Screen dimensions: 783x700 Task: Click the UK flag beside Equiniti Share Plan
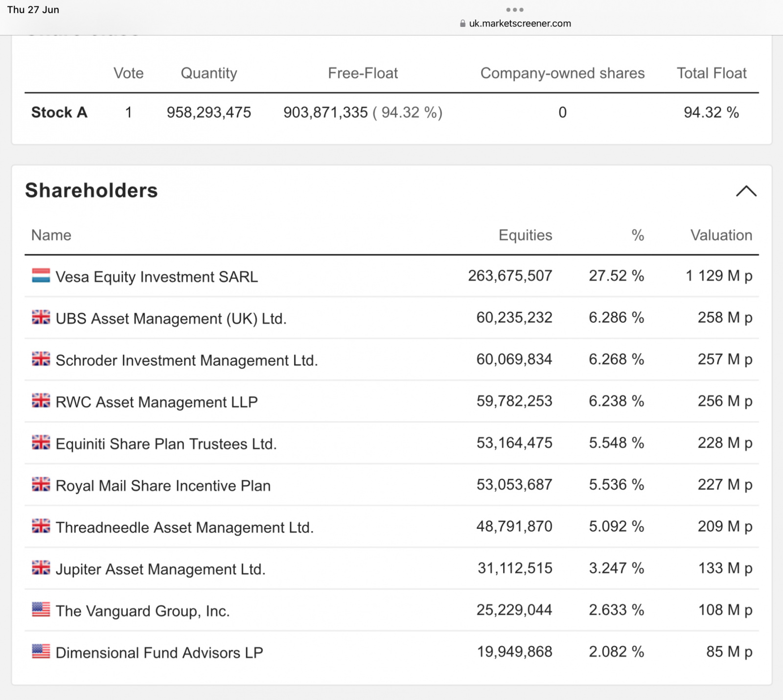[41, 443]
